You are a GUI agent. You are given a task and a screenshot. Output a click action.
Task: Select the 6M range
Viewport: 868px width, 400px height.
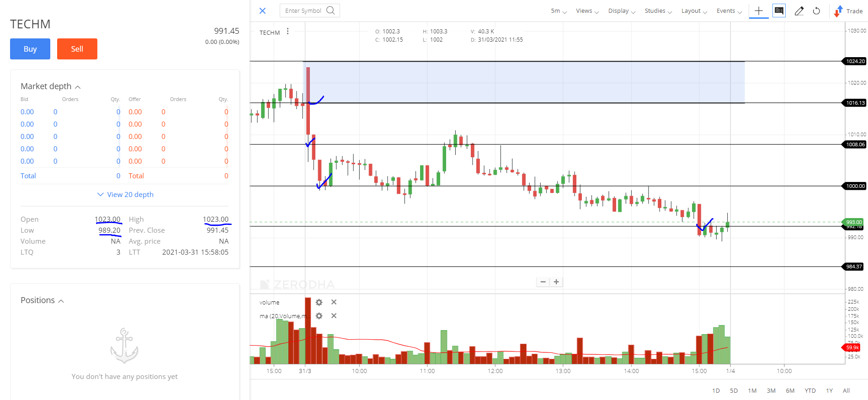(790, 391)
